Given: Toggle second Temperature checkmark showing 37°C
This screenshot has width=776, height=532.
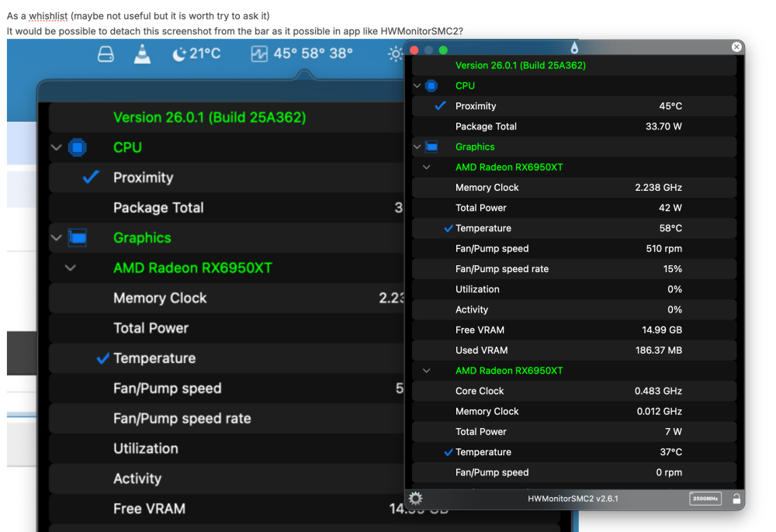Looking at the screenshot, I should 449,452.
